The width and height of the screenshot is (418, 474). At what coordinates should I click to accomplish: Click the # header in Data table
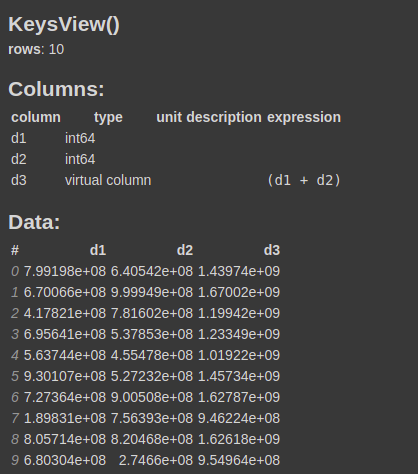coord(15,250)
